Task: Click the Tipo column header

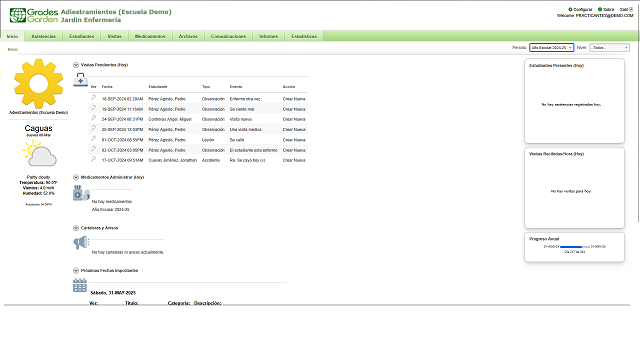Action: coord(206,87)
